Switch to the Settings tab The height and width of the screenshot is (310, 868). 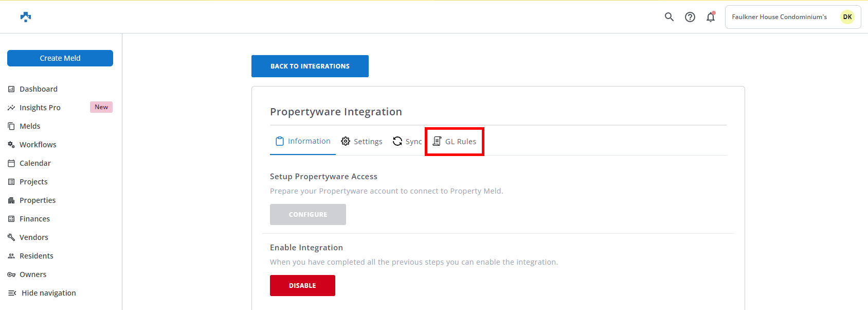pyautogui.click(x=362, y=142)
